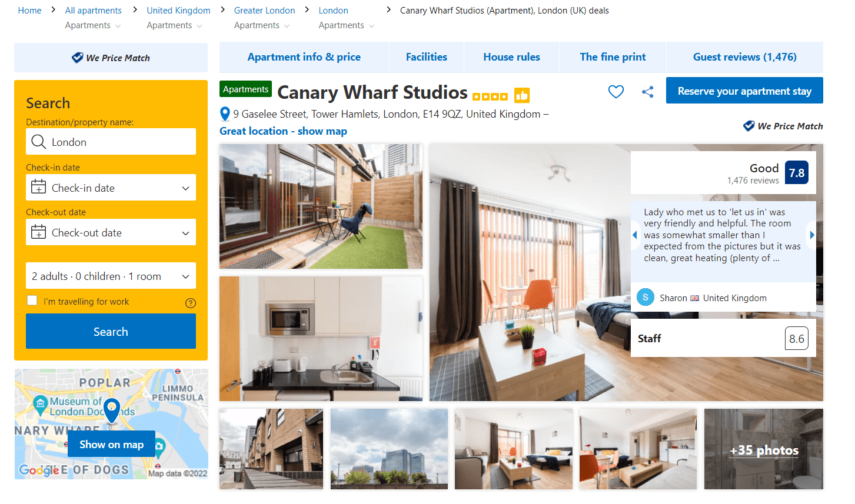Click the location pin beside the address
Screen dimensions: 855x504
225,114
